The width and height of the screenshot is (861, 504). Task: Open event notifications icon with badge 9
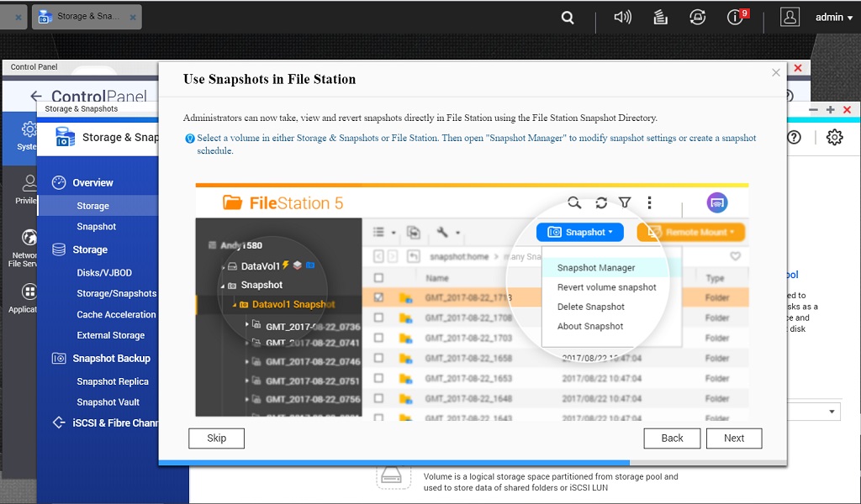(737, 17)
